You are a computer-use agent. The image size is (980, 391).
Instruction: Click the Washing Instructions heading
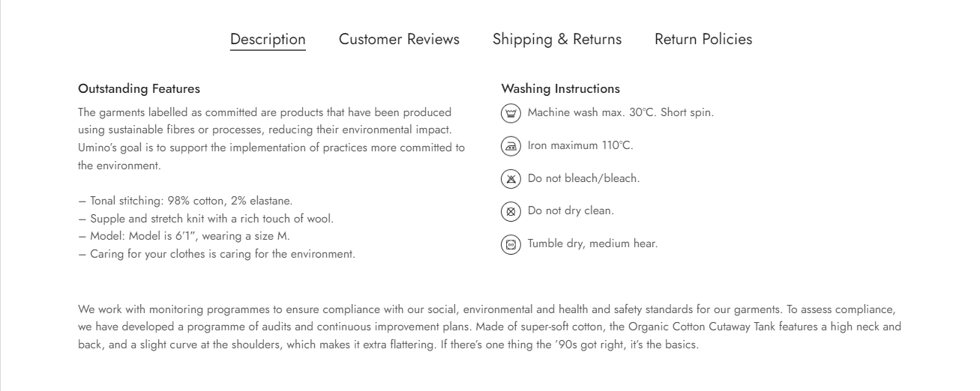click(560, 89)
